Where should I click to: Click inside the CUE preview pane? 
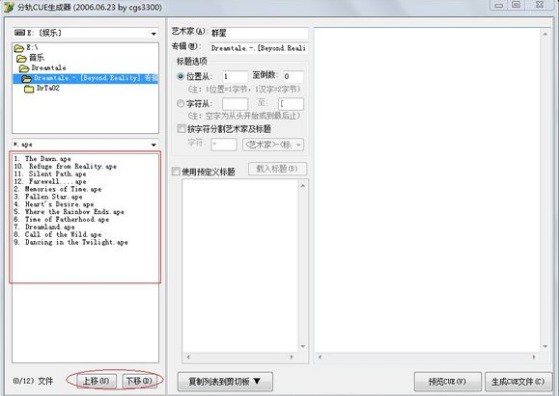[428, 190]
